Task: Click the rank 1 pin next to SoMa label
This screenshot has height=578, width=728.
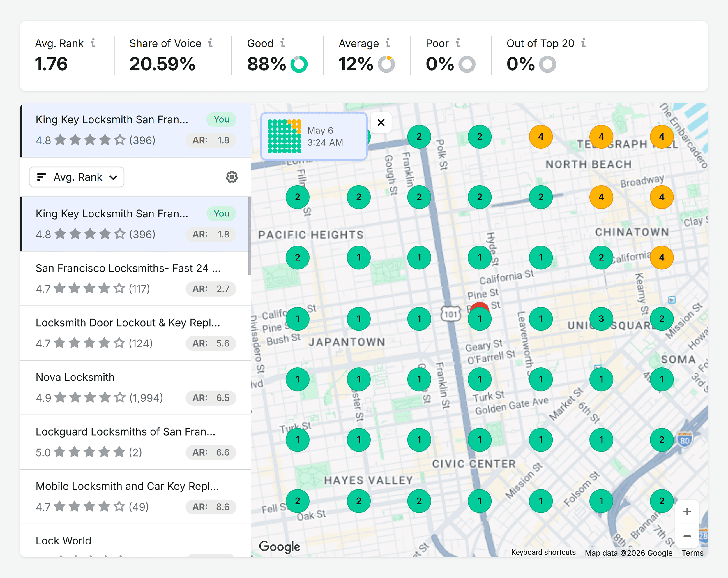Action: pos(662,379)
